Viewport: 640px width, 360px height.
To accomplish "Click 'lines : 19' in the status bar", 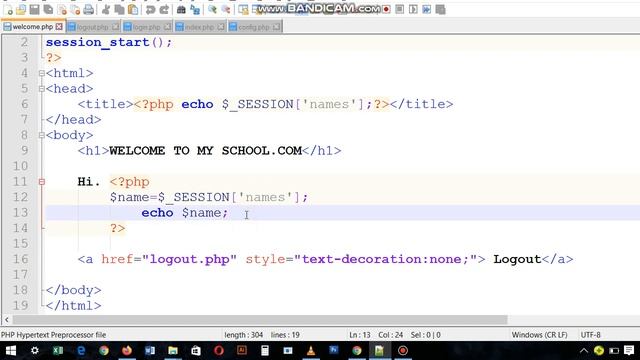I will pyautogui.click(x=285, y=335).
